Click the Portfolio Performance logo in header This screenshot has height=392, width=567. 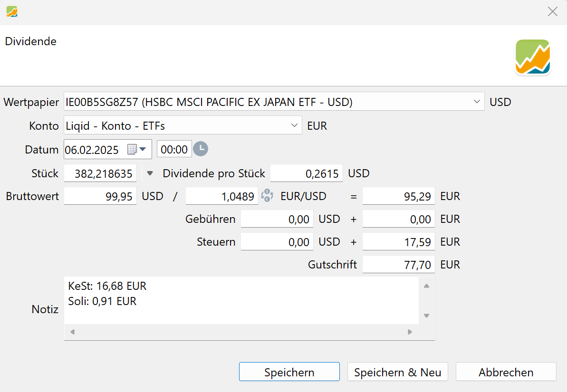532,57
